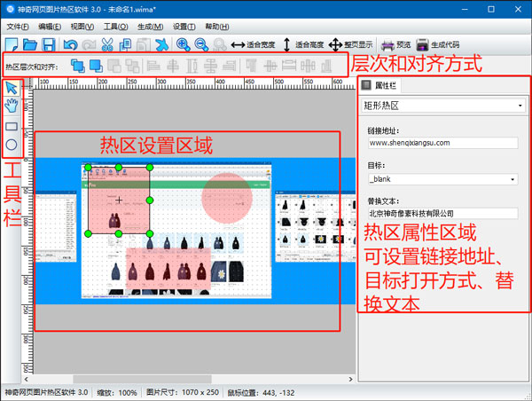532x401 pixels.
Task: Click the top-center green handle of selected hotspot
Action: coord(119,167)
